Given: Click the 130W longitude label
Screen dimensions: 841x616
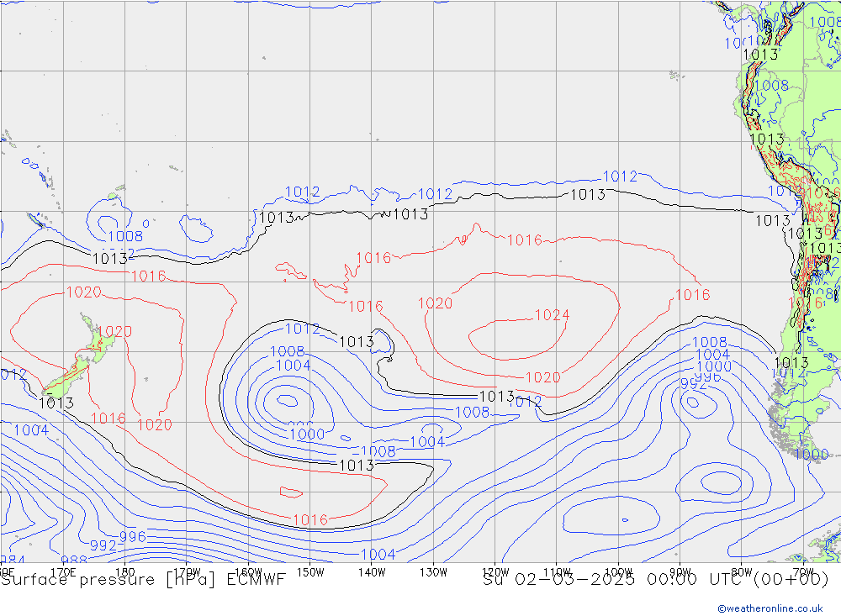Looking at the screenshot, I should point(433,572).
